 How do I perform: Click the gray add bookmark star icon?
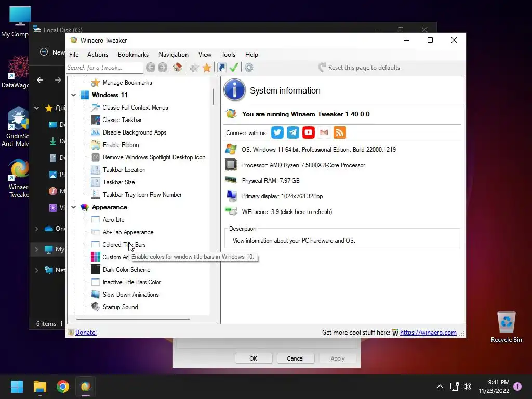tap(194, 68)
